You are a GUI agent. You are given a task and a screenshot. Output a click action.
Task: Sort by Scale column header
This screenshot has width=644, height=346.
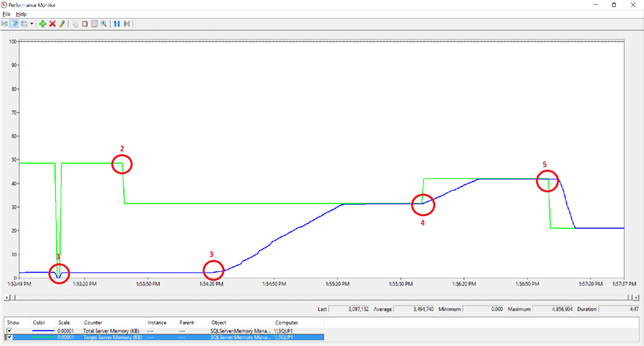click(68, 322)
